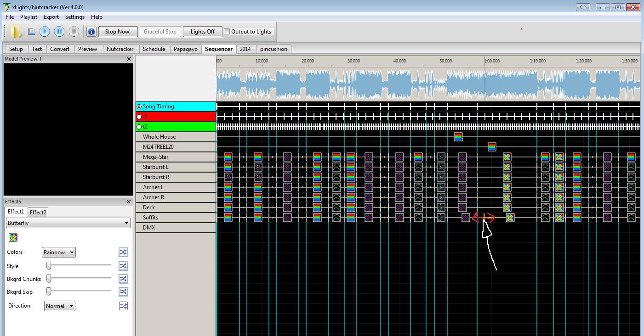Click the Style slider handle
Screen dimensions: 644x336
click(x=49, y=266)
